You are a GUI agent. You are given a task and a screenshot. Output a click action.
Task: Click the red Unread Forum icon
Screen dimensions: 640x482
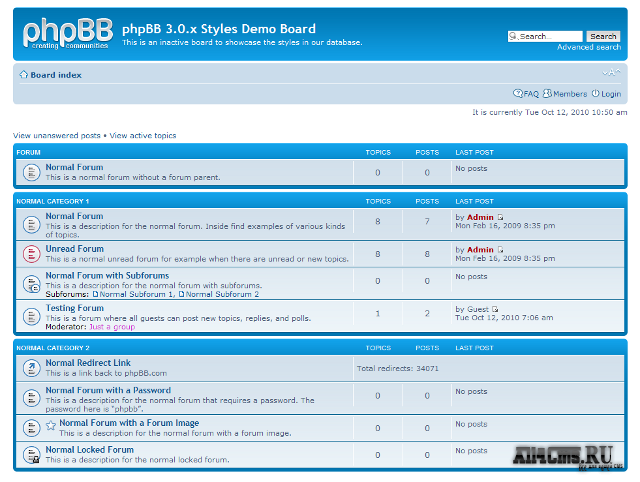pos(31,254)
